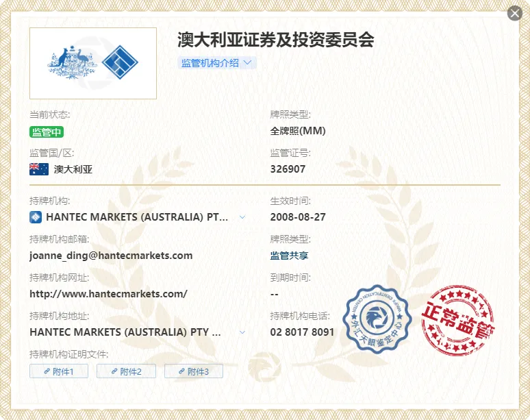Image resolution: width=530 pixels, height=420 pixels.
Task: Select the phone number 02 8017 8091
Action: tap(302, 332)
